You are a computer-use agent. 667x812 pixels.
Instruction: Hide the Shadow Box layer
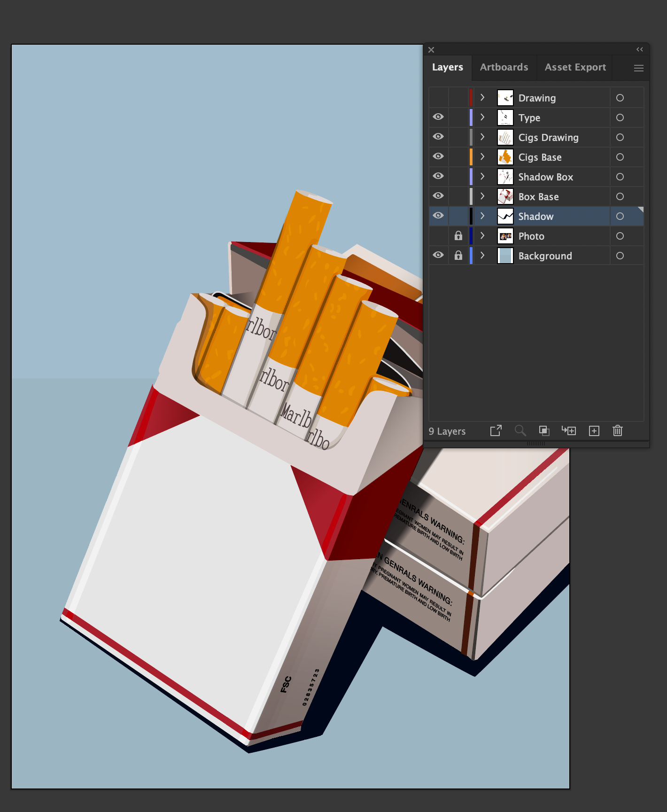point(438,176)
